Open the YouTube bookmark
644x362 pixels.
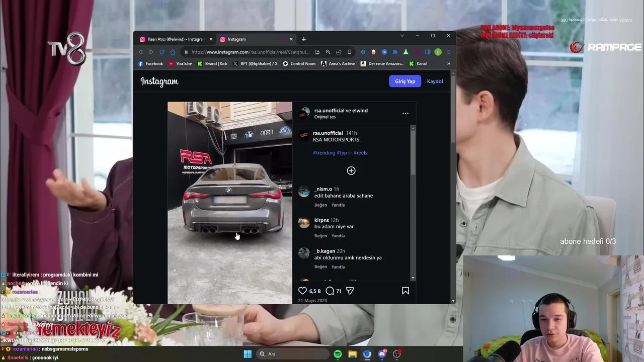point(180,64)
